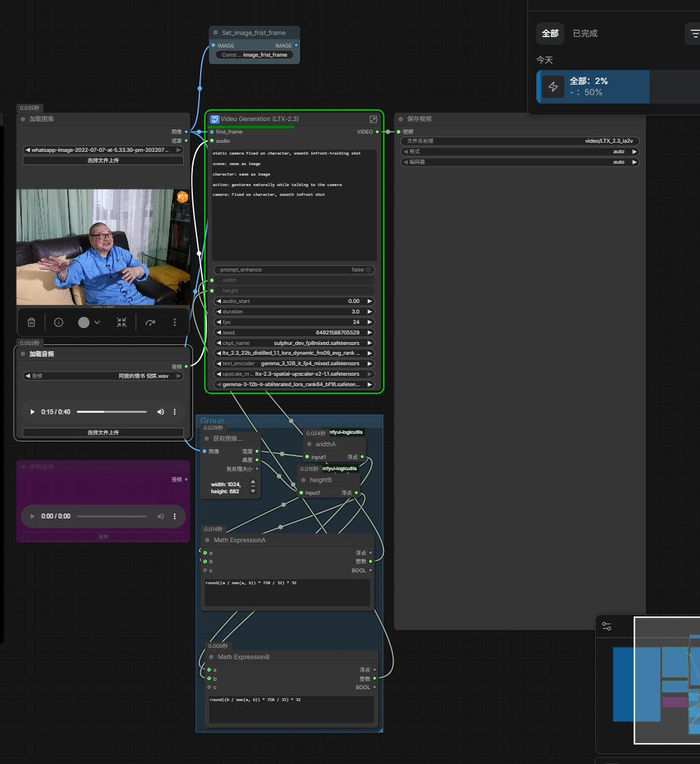Open the 编码器 auto encoder selector
This screenshot has width=700, height=764.
(x=520, y=162)
